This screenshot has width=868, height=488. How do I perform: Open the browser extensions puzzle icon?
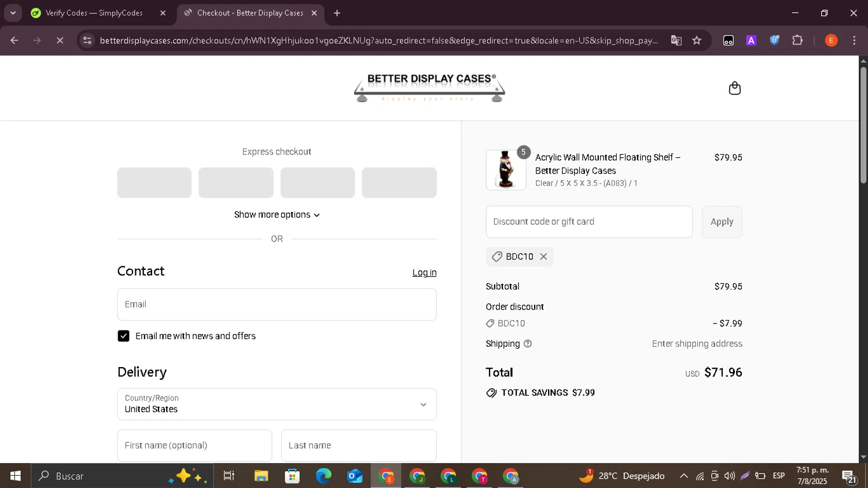797,41
